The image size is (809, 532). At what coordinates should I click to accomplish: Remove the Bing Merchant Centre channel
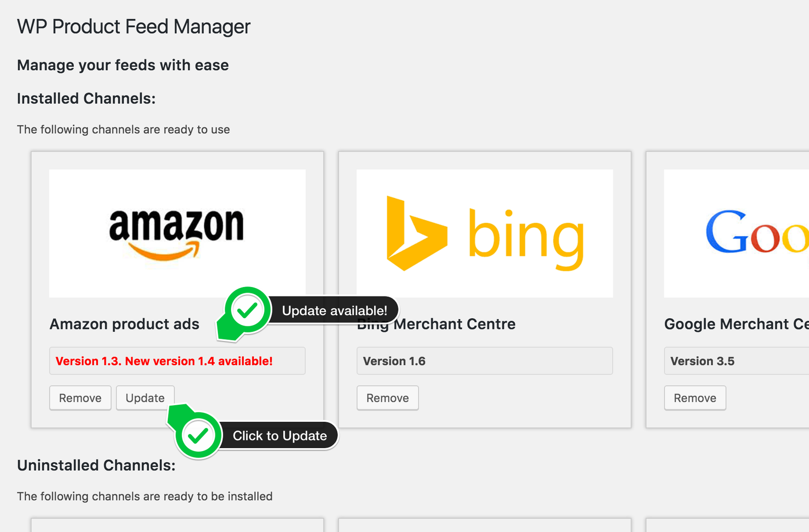387,398
